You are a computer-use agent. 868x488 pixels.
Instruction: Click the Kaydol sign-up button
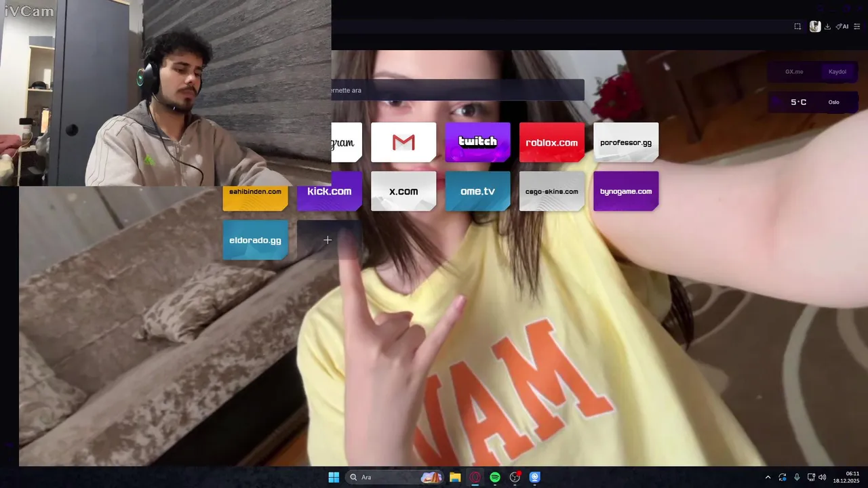click(x=837, y=72)
